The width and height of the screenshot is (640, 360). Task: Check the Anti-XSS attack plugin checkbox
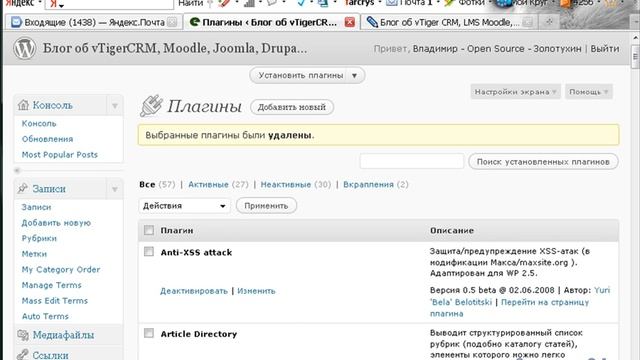click(x=149, y=251)
